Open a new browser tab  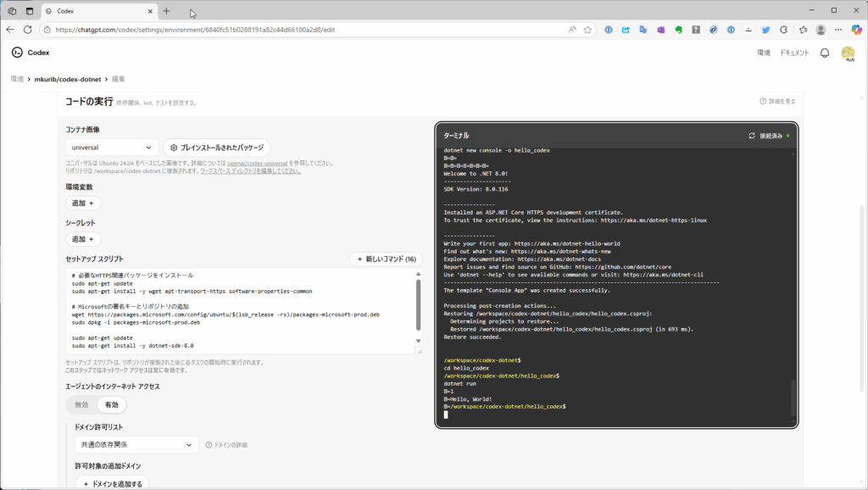coord(167,11)
